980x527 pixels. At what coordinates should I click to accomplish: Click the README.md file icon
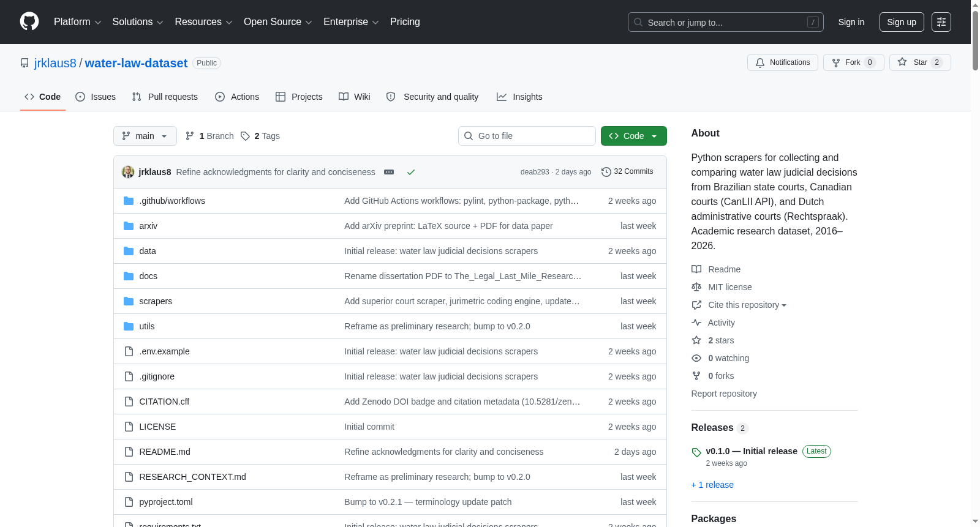[129, 452]
